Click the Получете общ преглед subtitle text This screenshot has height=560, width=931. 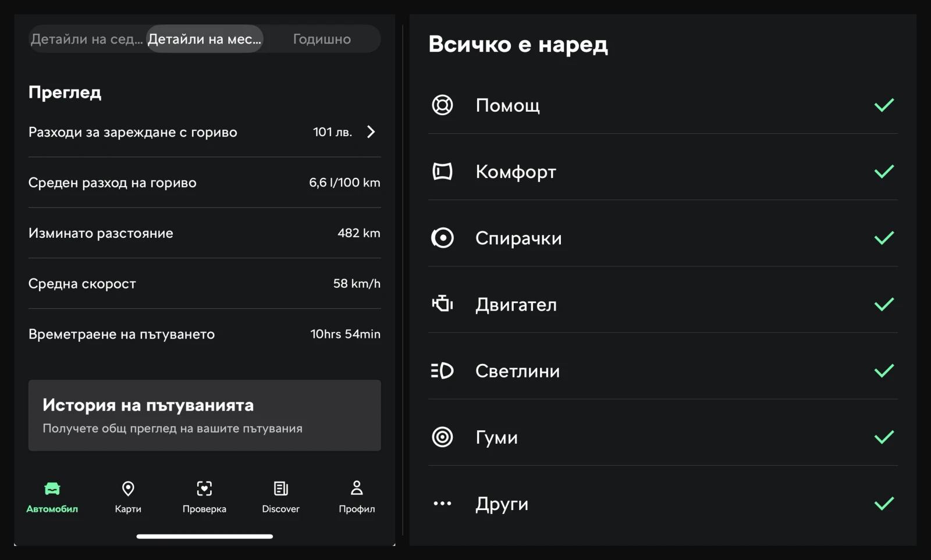pos(172,429)
